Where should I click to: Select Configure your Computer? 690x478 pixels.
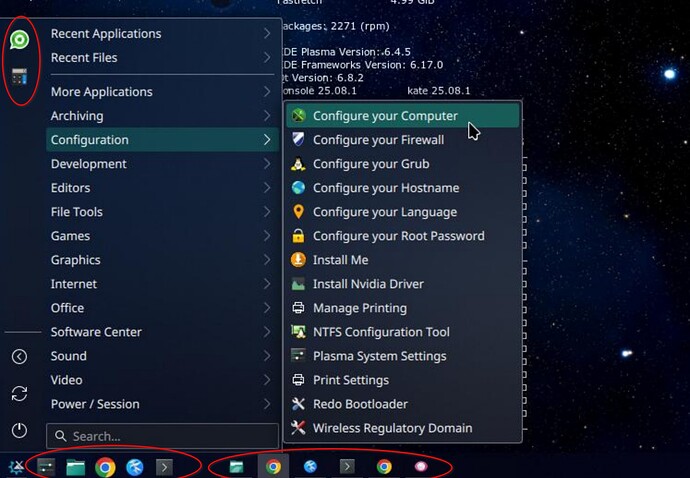(x=385, y=116)
